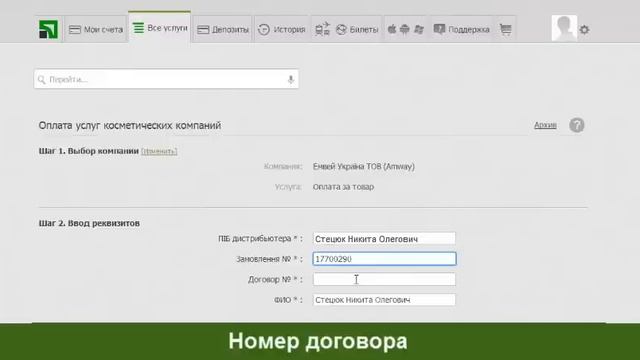The image size is (640, 360).
Task: Click the ПІБ дистрибьютера input field
Action: click(x=384, y=239)
